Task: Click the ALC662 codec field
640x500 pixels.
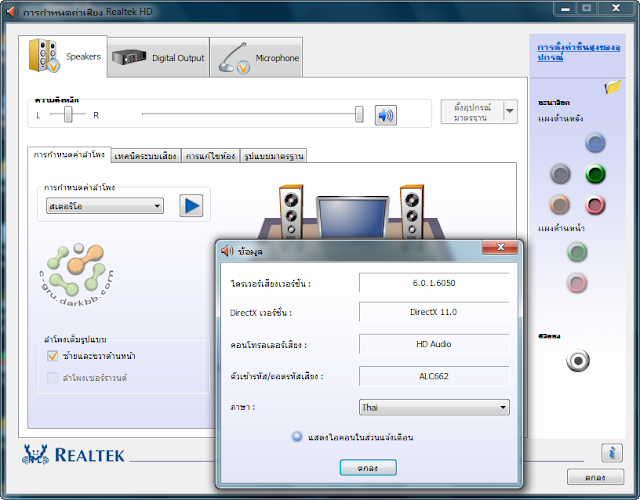Action: tap(434, 376)
